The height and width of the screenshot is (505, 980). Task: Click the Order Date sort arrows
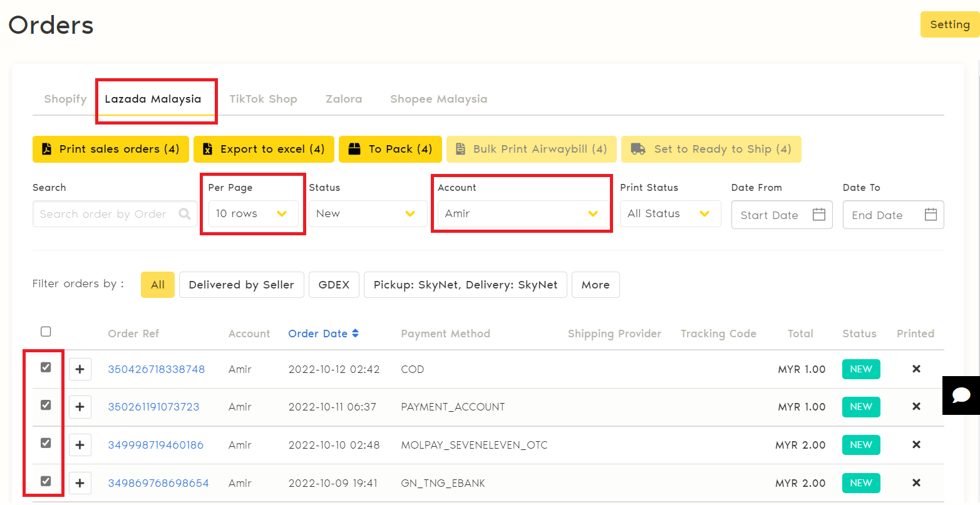coord(356,334)
